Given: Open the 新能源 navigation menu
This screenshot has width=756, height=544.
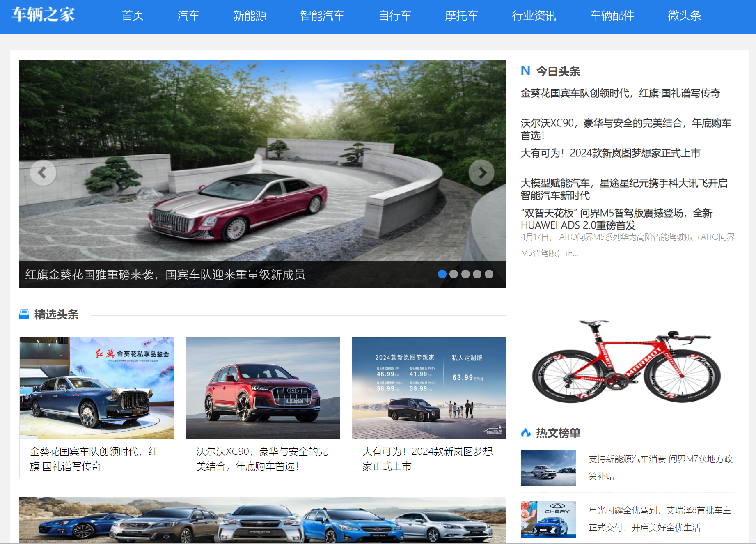Looking at the screenshot, I should tap(250, 16).
